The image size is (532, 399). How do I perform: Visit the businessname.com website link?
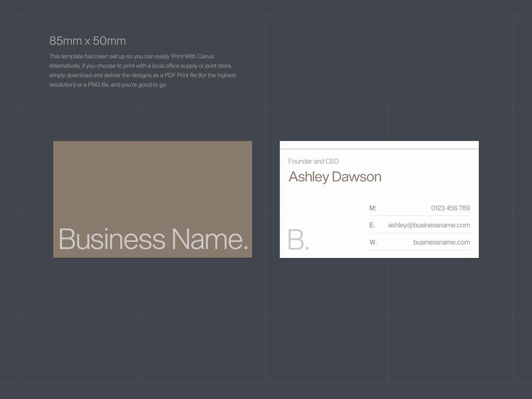tap(441, 242)
